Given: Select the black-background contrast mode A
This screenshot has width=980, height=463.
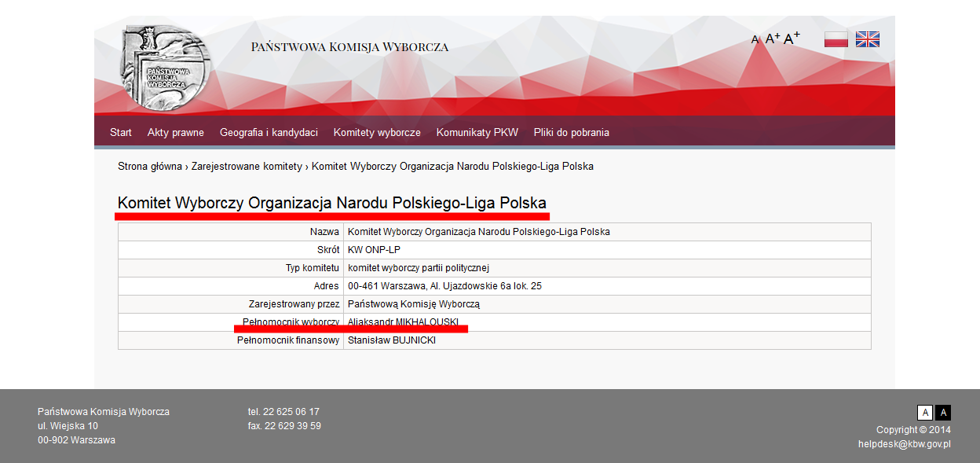Looking at the screenshot, I should [x=943, y=413].
